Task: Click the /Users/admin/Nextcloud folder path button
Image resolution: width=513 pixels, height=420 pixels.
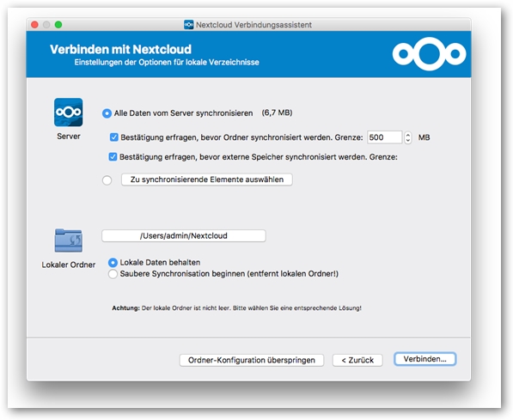Action: [184, 236]
